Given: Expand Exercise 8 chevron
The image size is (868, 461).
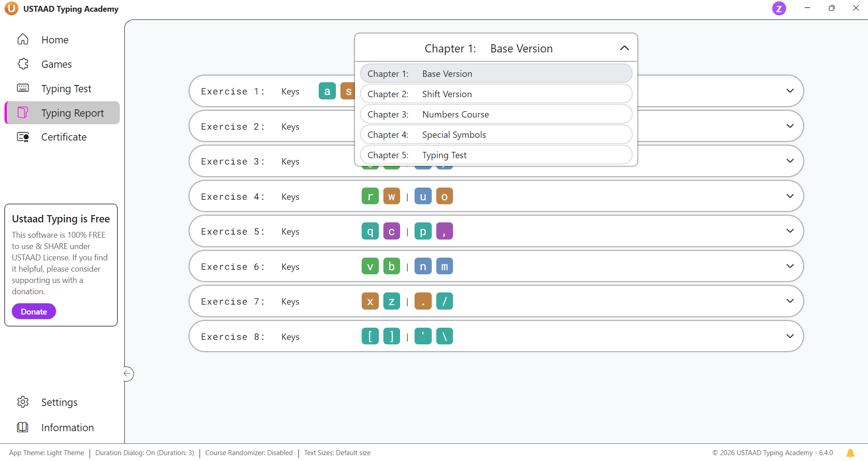Looking at the screenshot, I should (790, 336).
